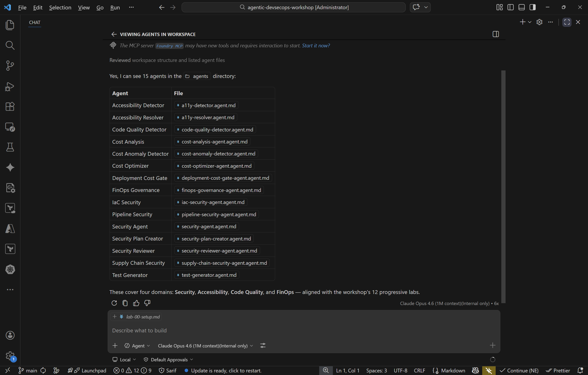Expand the Default Approvals dropdown
This screenshot has width=588, height=375.
coord(169,360)
